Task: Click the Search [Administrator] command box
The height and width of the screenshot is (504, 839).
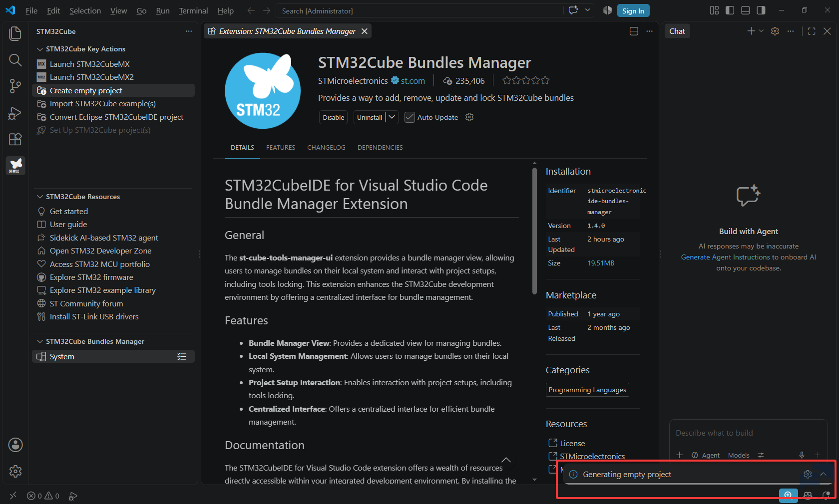Action: click(x=419, y=10)
